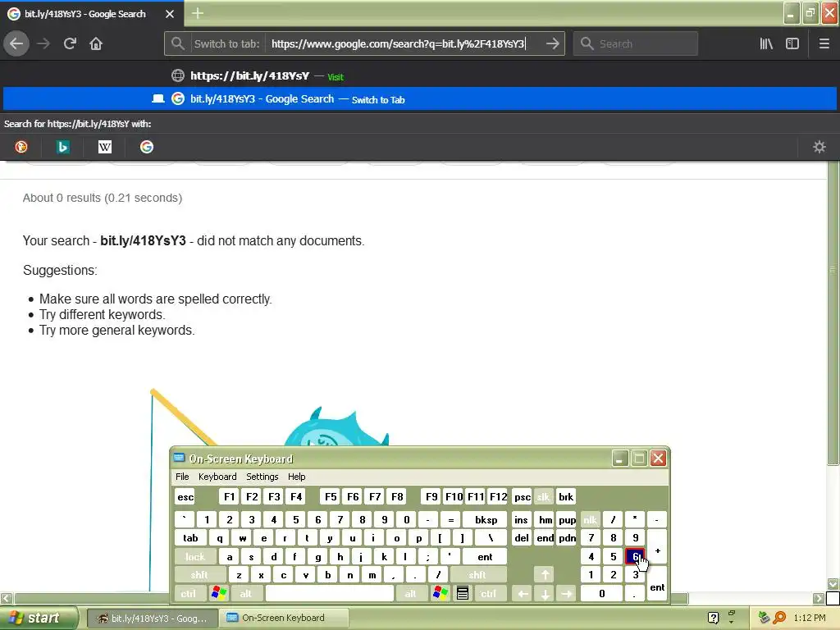Click the context menu key icon
Screen dimensions: 840x630
pos(463,594)
